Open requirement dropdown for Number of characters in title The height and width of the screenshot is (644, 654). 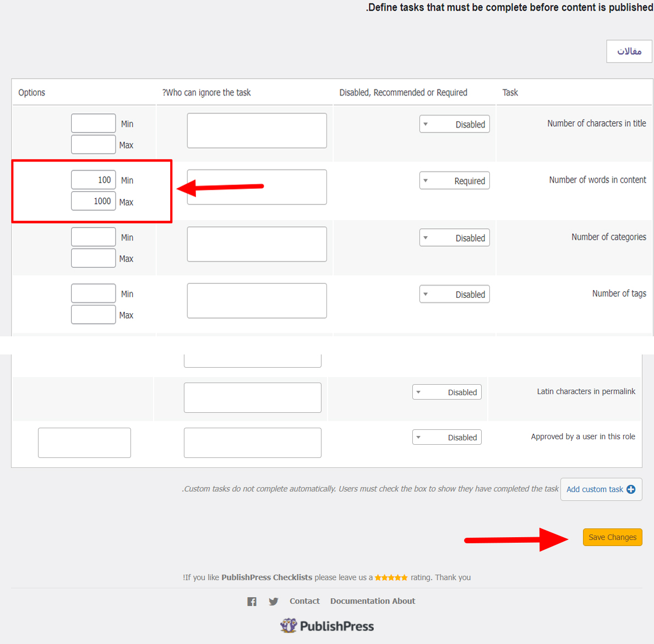454,124
